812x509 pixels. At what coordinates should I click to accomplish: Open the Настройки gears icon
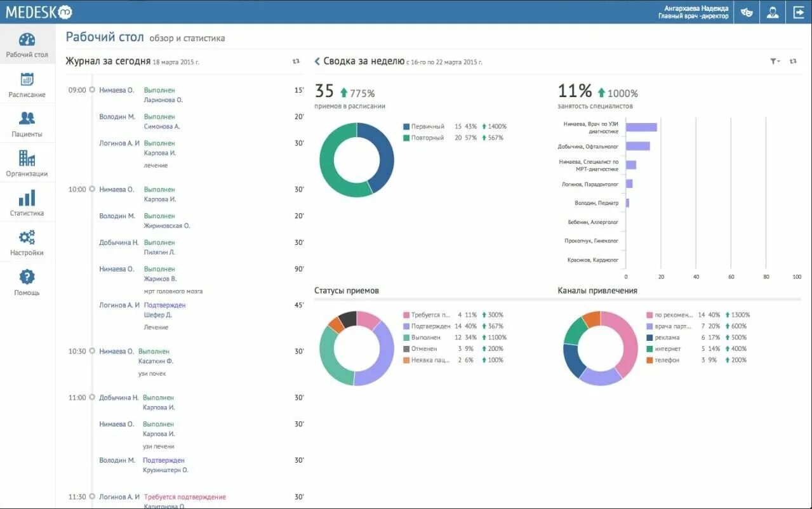27,237
